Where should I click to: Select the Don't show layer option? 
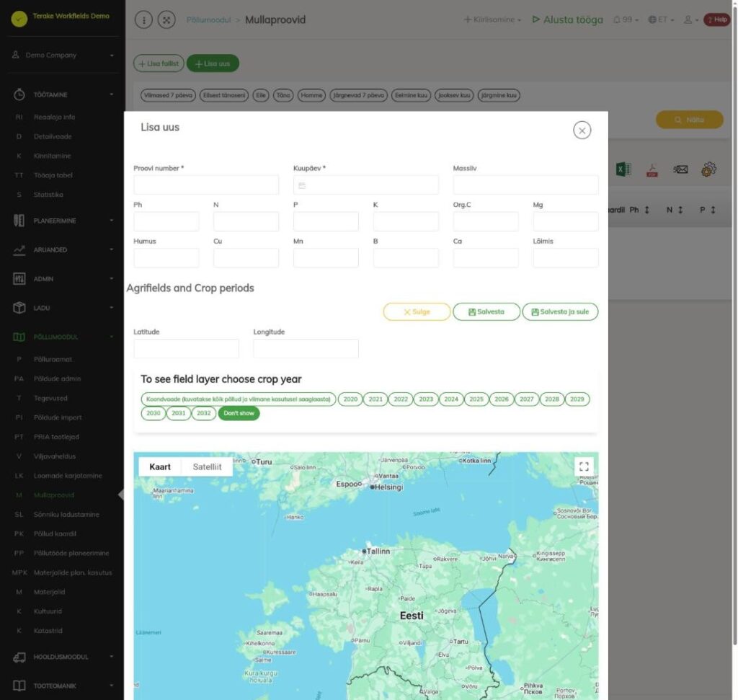pyautogui.click(x=239, y=413)
